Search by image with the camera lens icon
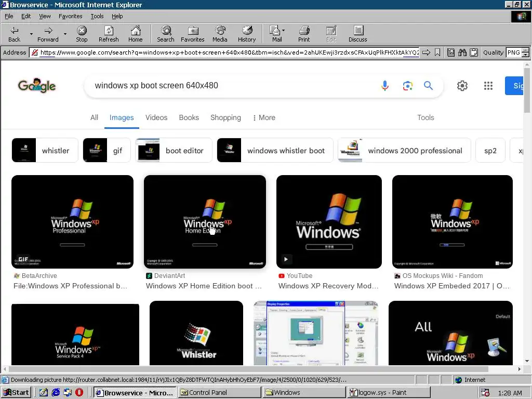The image size is (532, 399). 407,86
